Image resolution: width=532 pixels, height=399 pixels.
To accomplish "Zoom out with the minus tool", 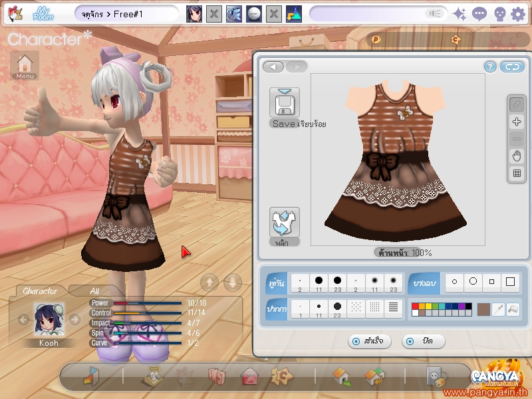I will [x=517, y=139].
